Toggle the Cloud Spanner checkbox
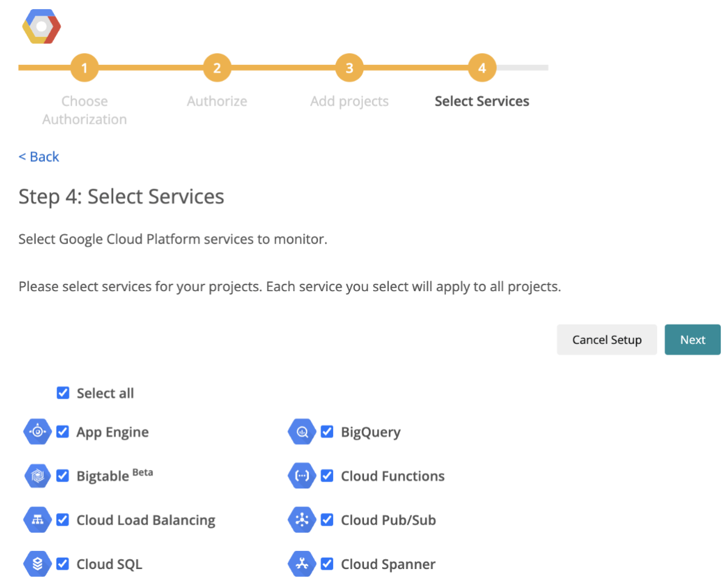The height and width of the screenshot is (586, 728). pyautogui.click(x=327, y=564)
